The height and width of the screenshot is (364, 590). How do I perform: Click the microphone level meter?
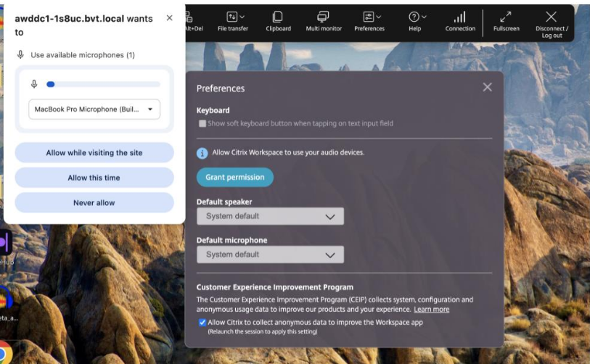click(103, 84)
